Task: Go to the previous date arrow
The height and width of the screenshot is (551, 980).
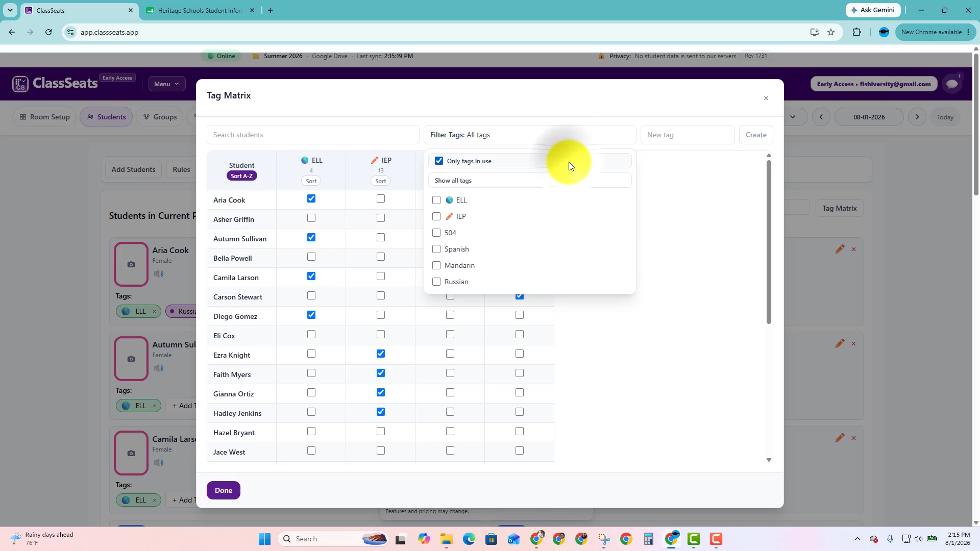Action: click(821, 117)
